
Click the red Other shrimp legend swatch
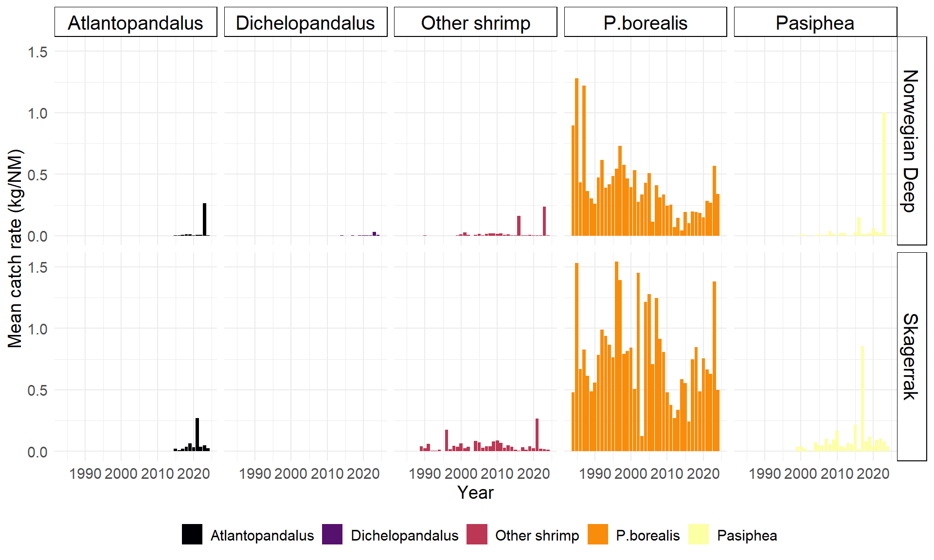click(477, 534)
